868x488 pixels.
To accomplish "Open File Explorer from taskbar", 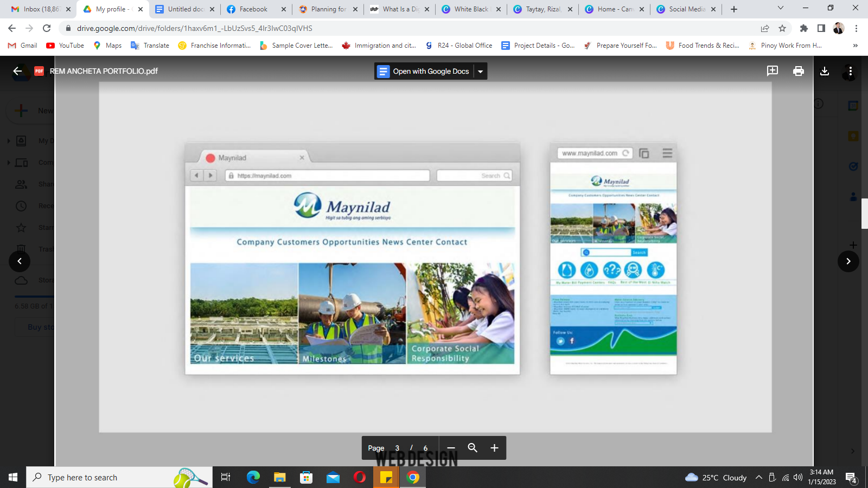I will click(x=279, y=477).
